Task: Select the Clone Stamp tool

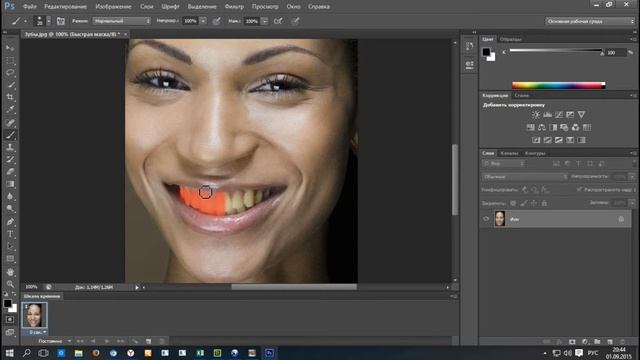Action: tap(10, 147)
